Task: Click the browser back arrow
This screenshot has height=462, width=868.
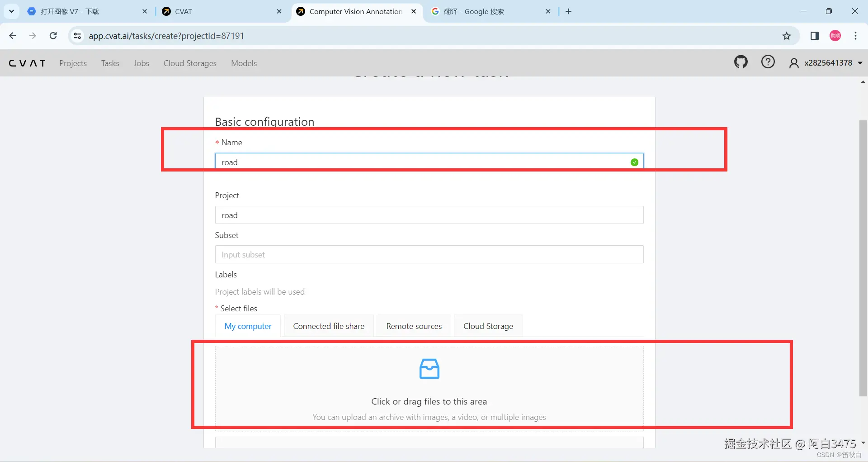Action: point(13,36)
